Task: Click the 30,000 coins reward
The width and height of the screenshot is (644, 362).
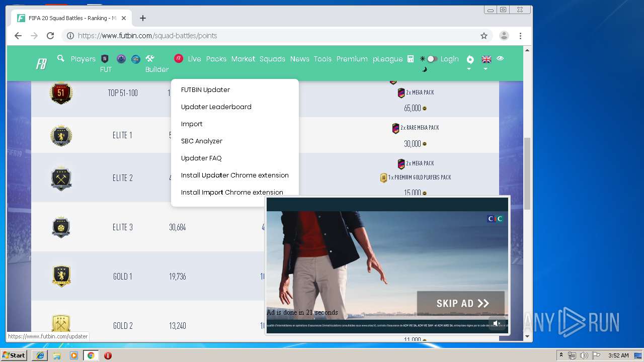Action: coord(415,144)
